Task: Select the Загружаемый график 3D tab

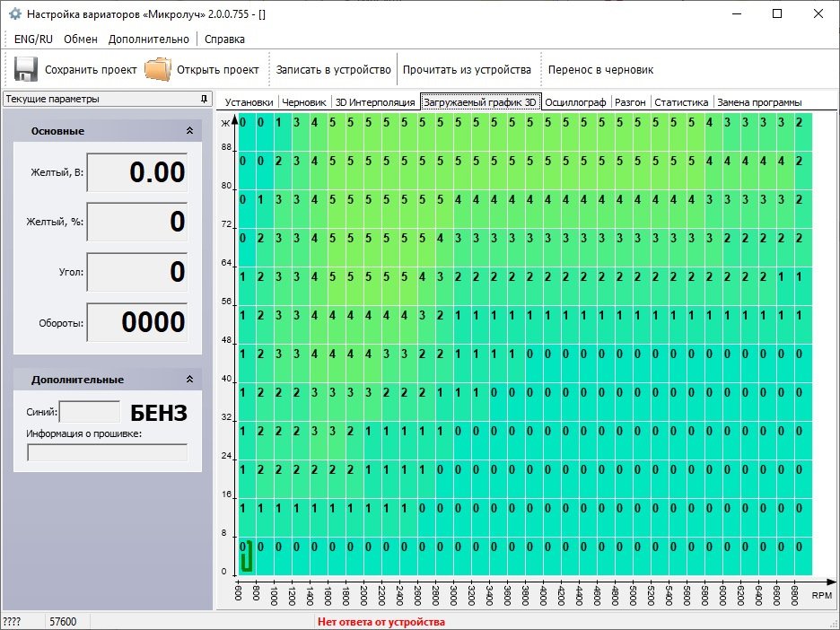Action: coord(480,102)
